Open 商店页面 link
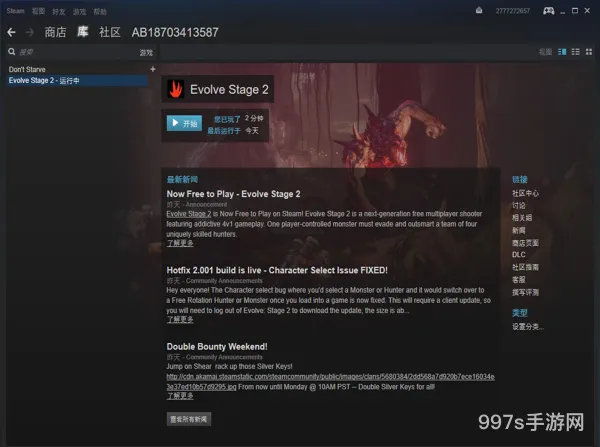Viewport: 600px width, 447px height. 525,243
